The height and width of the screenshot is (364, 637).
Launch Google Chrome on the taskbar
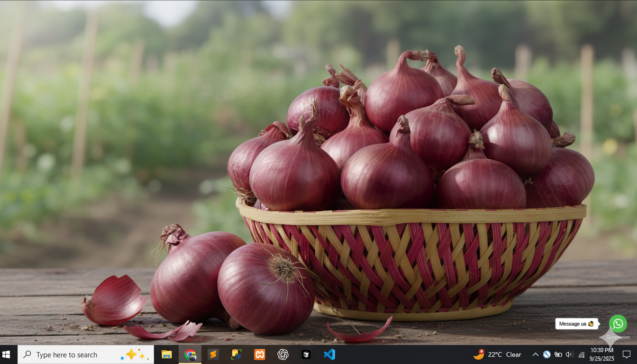point(190,354)
